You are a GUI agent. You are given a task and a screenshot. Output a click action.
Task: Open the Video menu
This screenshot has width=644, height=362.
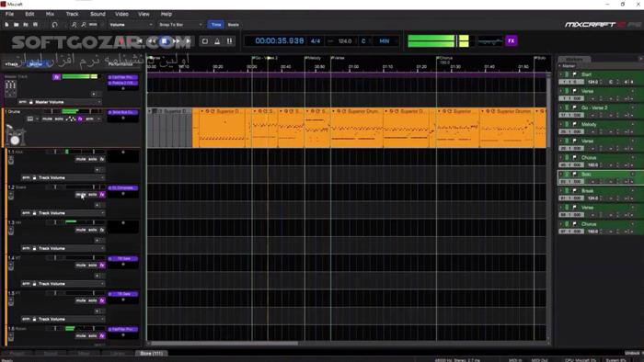[x=121, y=14]
